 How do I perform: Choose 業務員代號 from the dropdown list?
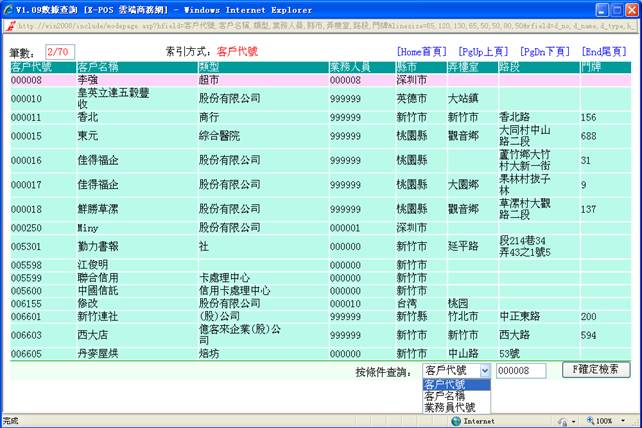450,407
